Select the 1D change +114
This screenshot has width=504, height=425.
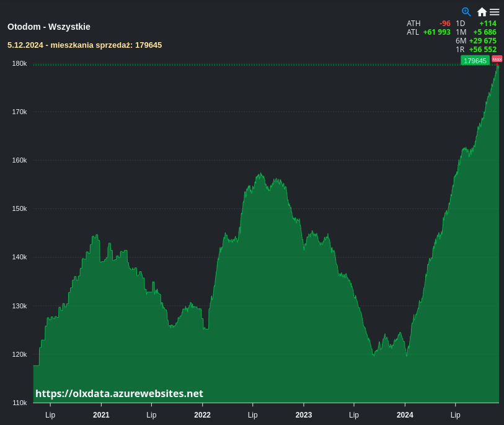click(487, 24)
